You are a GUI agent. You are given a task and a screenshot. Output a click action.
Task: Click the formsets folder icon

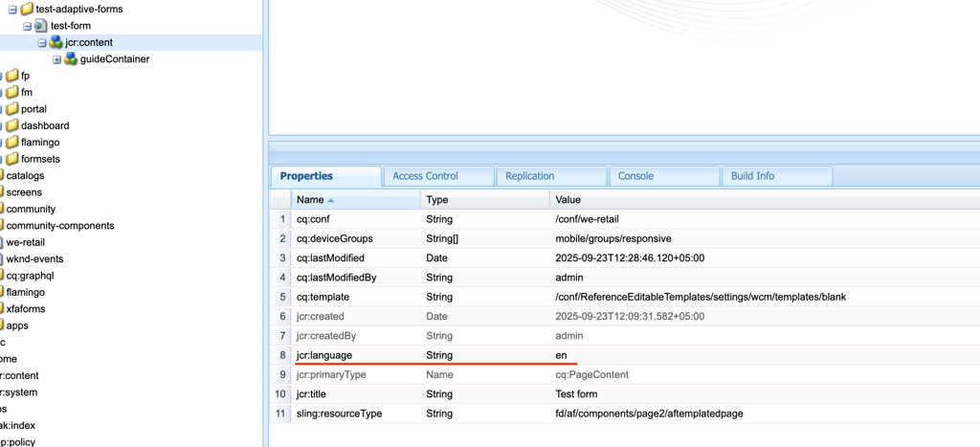click(x=11, y=159)
